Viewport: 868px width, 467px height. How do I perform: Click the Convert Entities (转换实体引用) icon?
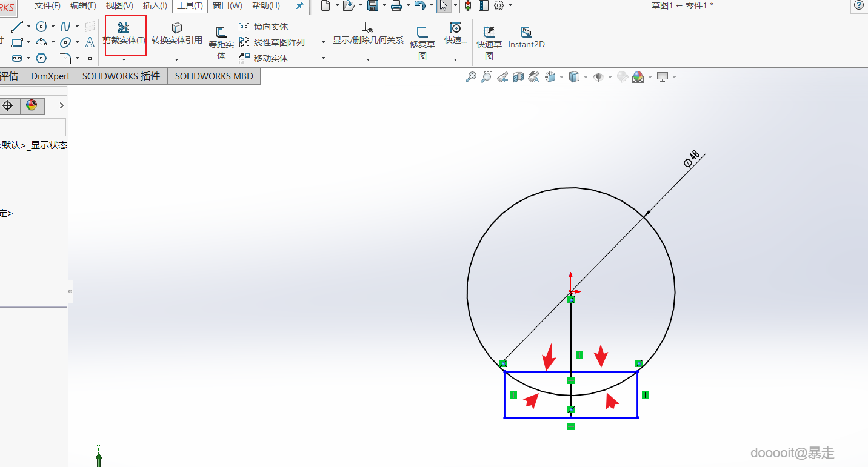tap(176, 28)
